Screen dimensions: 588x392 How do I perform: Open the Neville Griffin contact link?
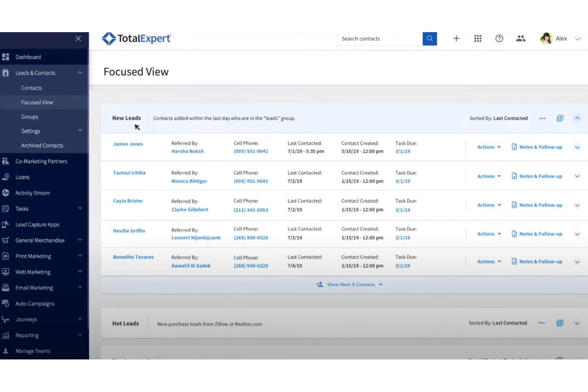[129, 231]
